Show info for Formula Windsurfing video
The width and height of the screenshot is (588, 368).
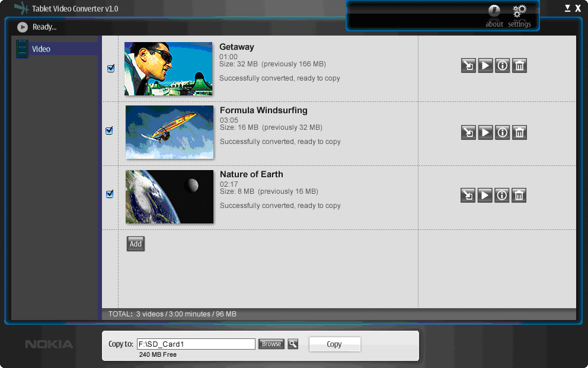coord(502,133)
